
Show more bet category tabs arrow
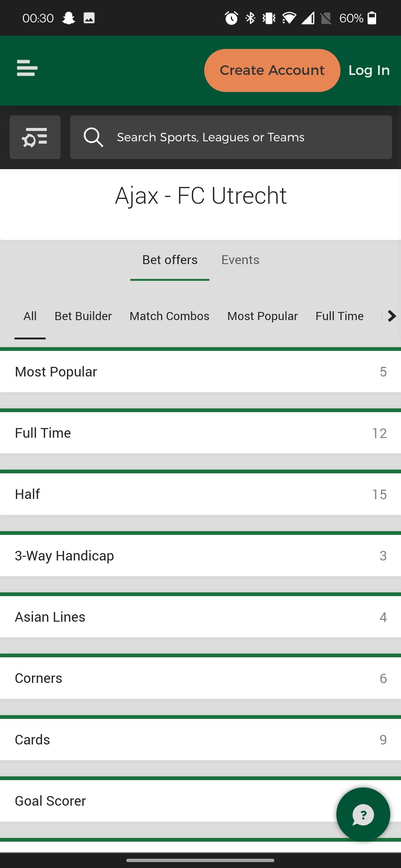coord(391,316)
